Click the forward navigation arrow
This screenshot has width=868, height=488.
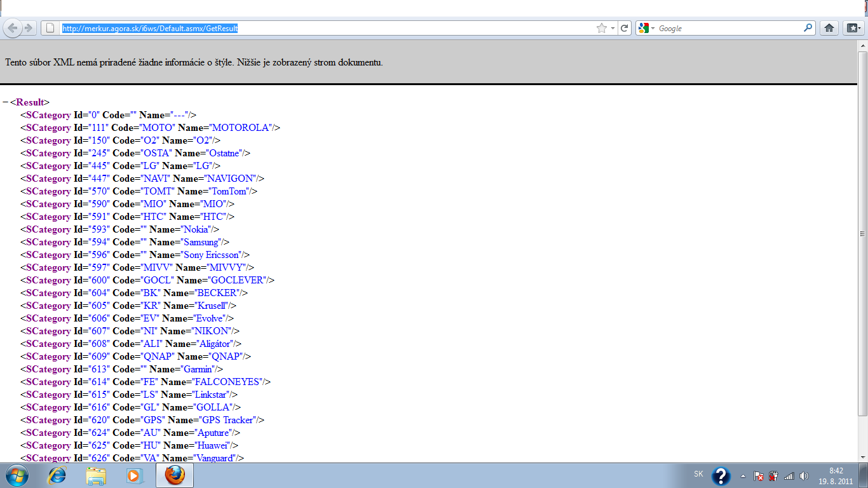(28, 28)
